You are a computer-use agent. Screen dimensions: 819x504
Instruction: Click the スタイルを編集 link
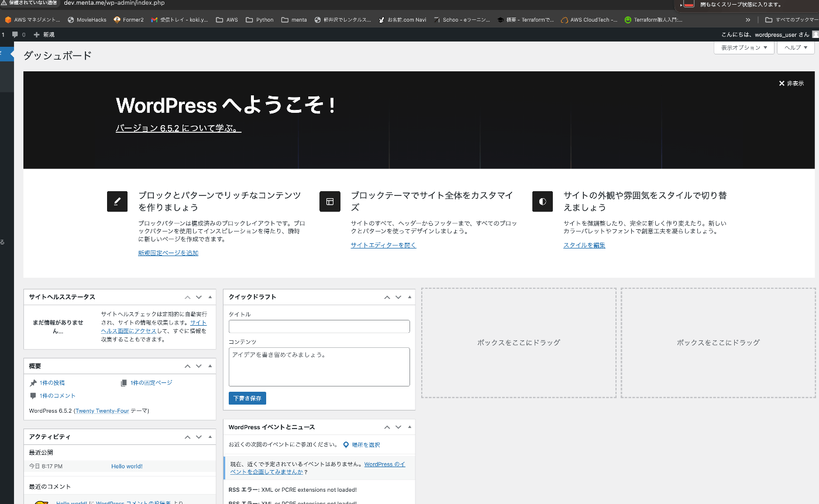pos(584,245)
